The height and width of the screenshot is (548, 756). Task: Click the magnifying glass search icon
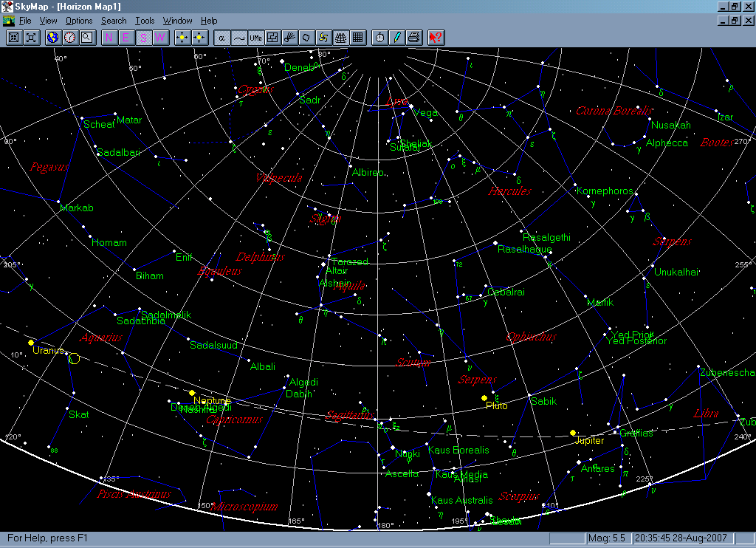click(x=87, y=38)
